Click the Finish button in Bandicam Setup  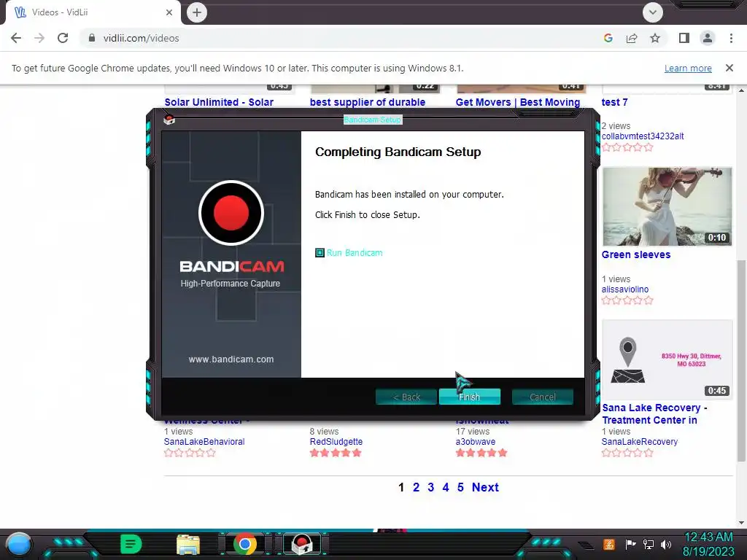click(x=469, y=397)
